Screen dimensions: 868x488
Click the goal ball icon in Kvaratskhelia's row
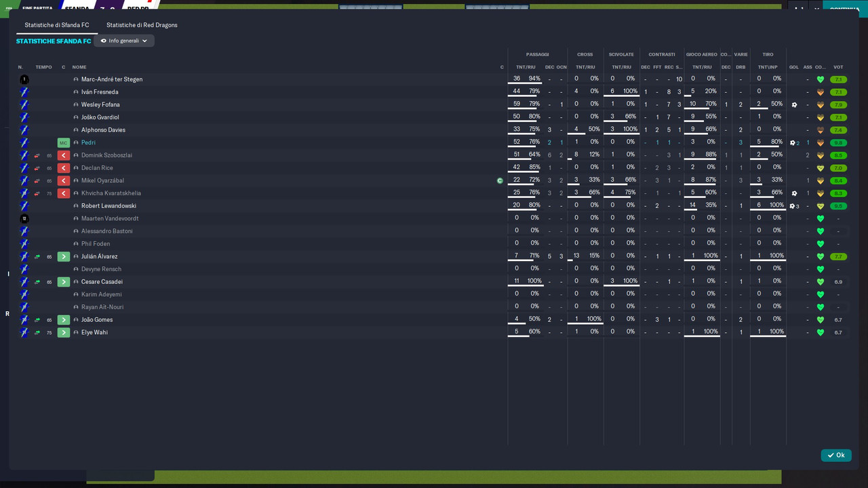(794, 193)
